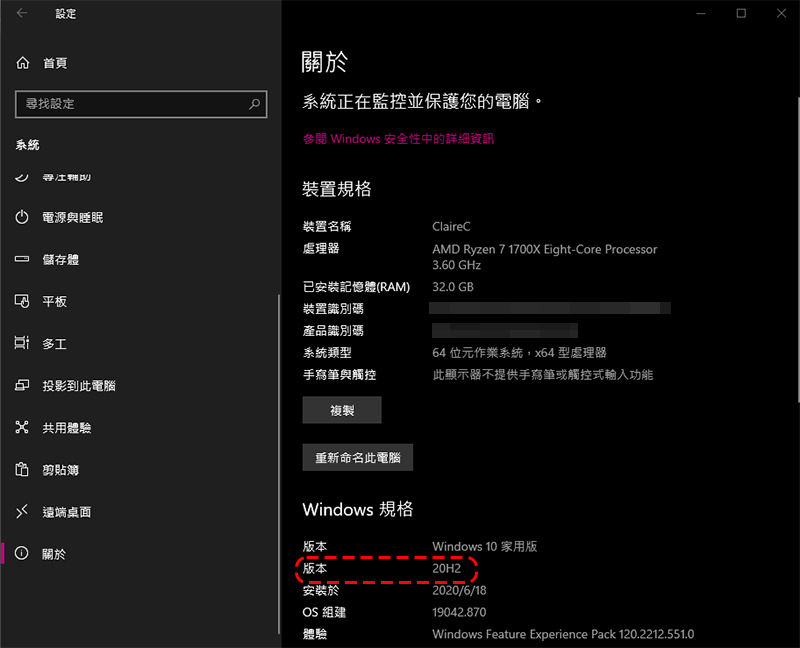Click the device name ClaireC
Image resolution: width=800 pixels, height=648 pixels.
coord(451,227)
